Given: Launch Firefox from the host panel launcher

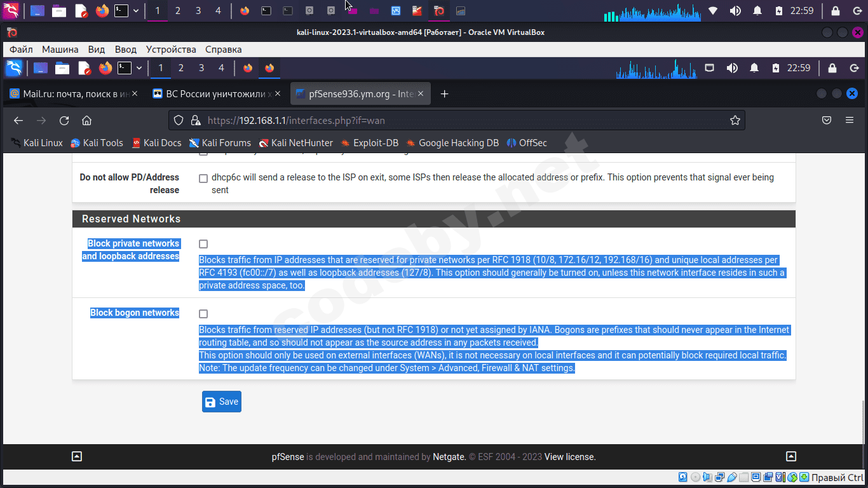Looking at the screenshot, I should point(102,11).
